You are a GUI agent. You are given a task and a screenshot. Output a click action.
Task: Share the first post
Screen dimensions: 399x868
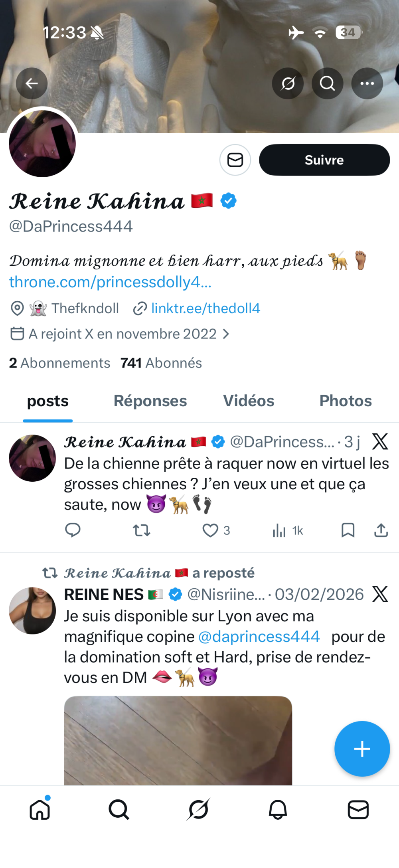pos(381,530)
